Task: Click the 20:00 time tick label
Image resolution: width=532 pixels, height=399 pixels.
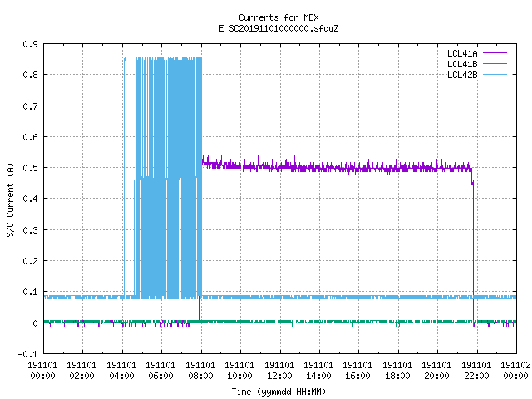Action: [436, 376]
